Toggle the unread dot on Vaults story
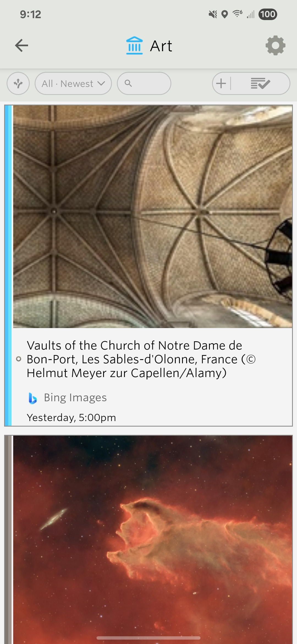 coord(19,359)
